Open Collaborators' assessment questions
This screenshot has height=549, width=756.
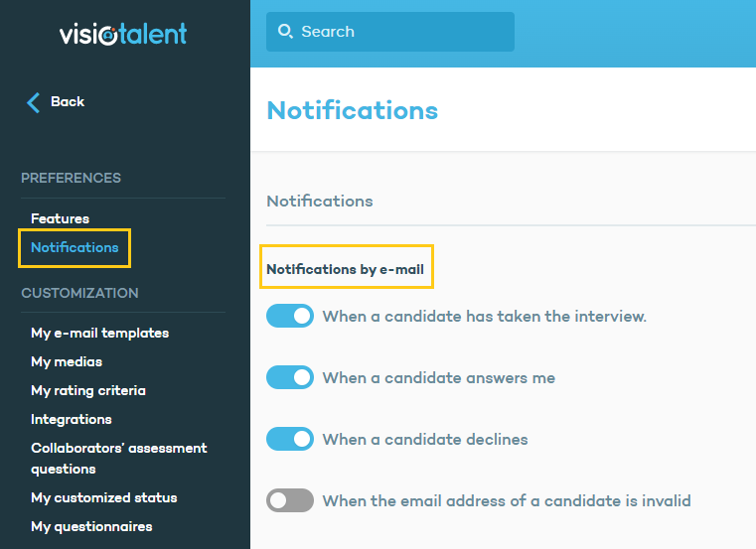118,458
